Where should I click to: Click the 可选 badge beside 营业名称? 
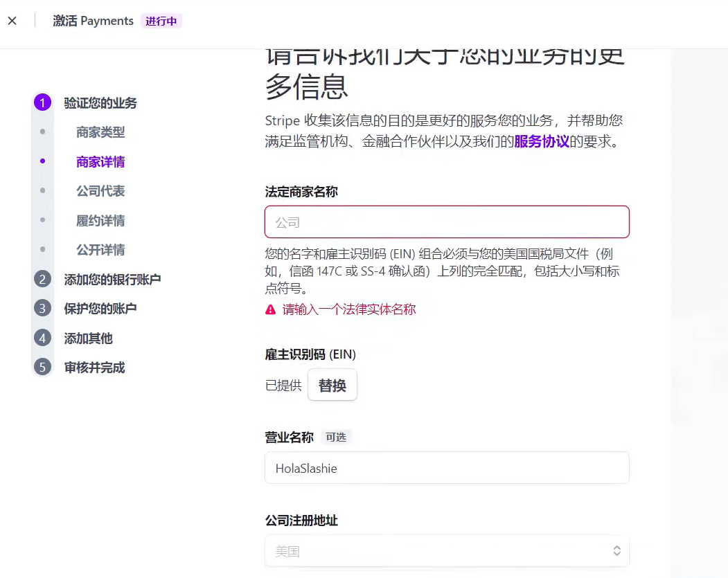pos(335,437)
